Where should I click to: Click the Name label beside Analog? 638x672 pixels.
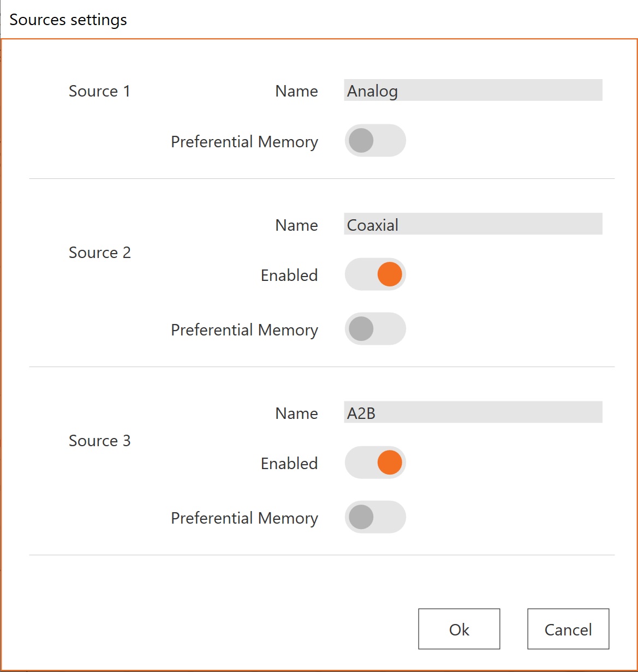[296, 91]
